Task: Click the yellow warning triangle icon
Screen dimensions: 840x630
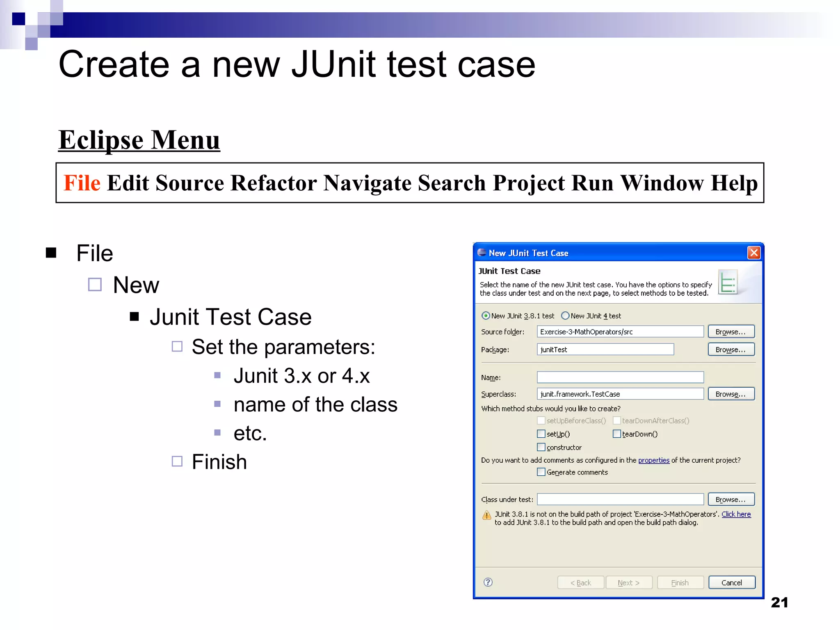Action: 486,515
